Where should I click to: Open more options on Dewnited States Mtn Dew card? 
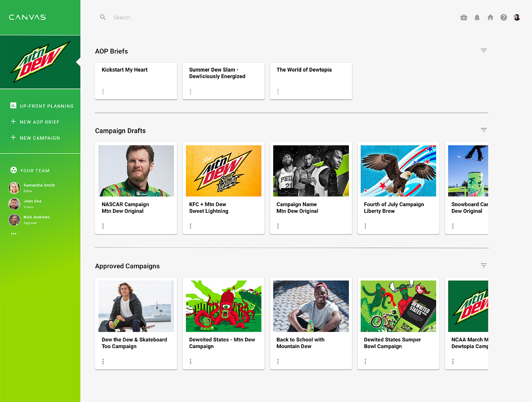(x=190, y=361)
